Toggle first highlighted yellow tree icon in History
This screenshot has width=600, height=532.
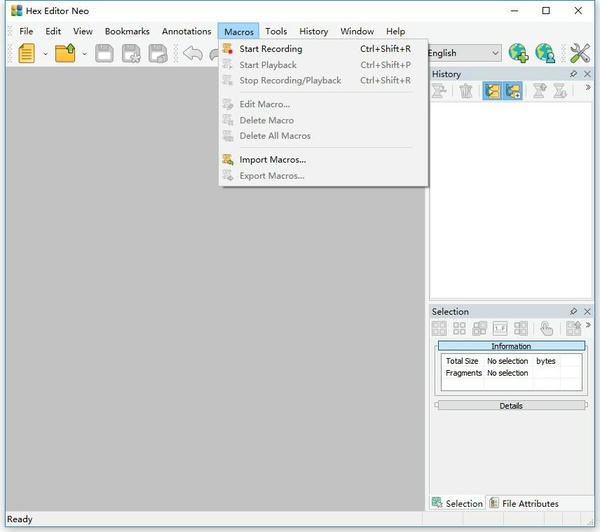pyautogui.click(x=492, y=91)
